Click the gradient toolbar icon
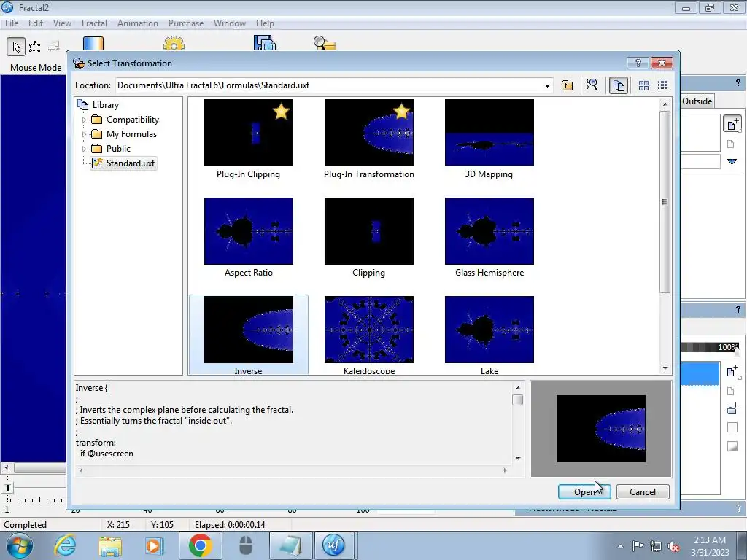Screen dimensions: 747x560 coord(93,43)
